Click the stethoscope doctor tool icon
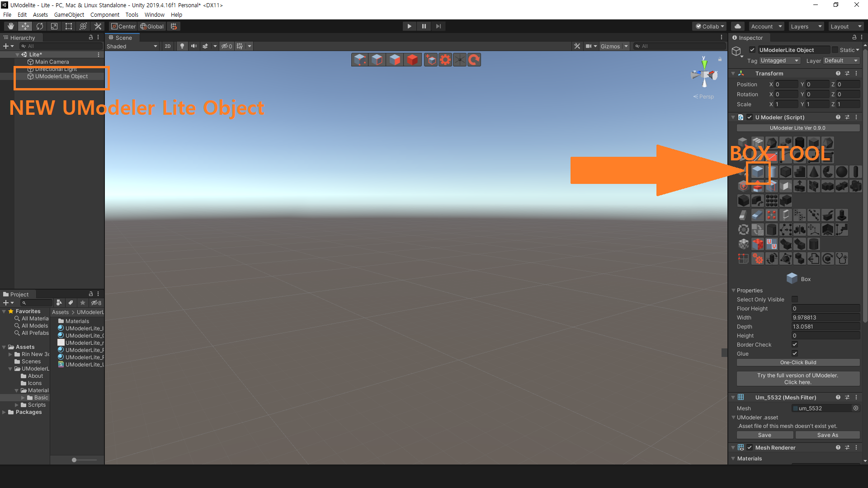 (x=842, y=258)
